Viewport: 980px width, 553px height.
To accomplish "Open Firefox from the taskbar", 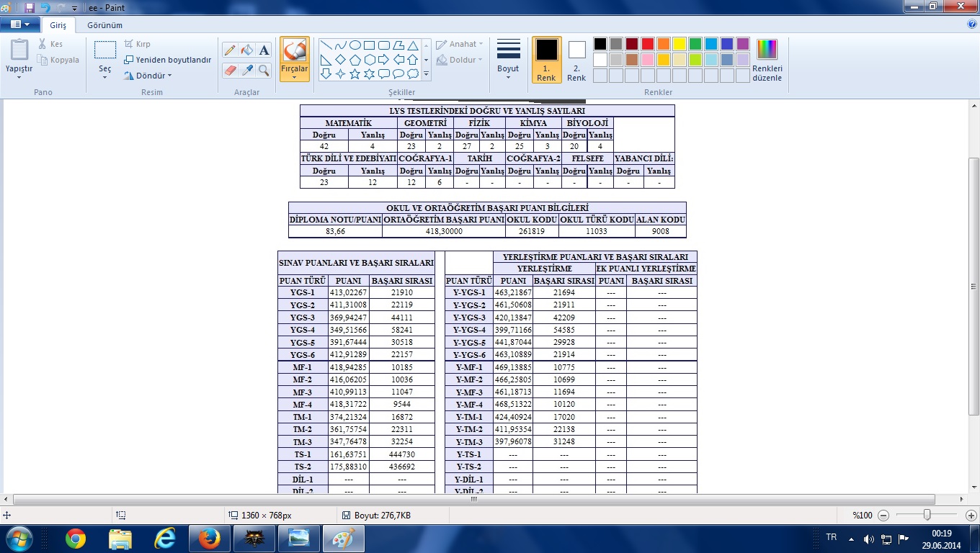I will (210, 538).
